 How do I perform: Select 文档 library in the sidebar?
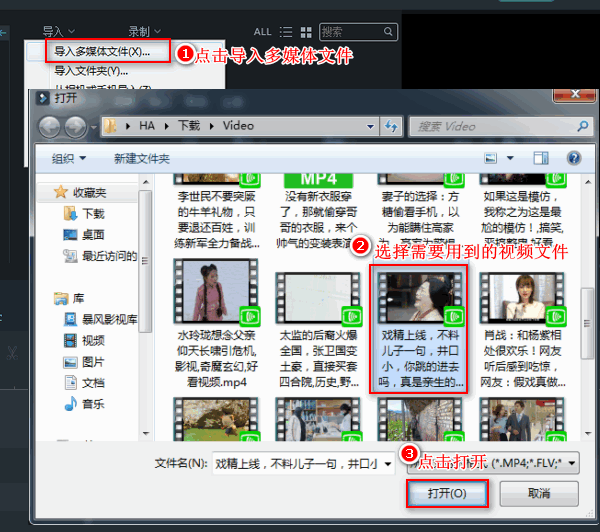93,383
